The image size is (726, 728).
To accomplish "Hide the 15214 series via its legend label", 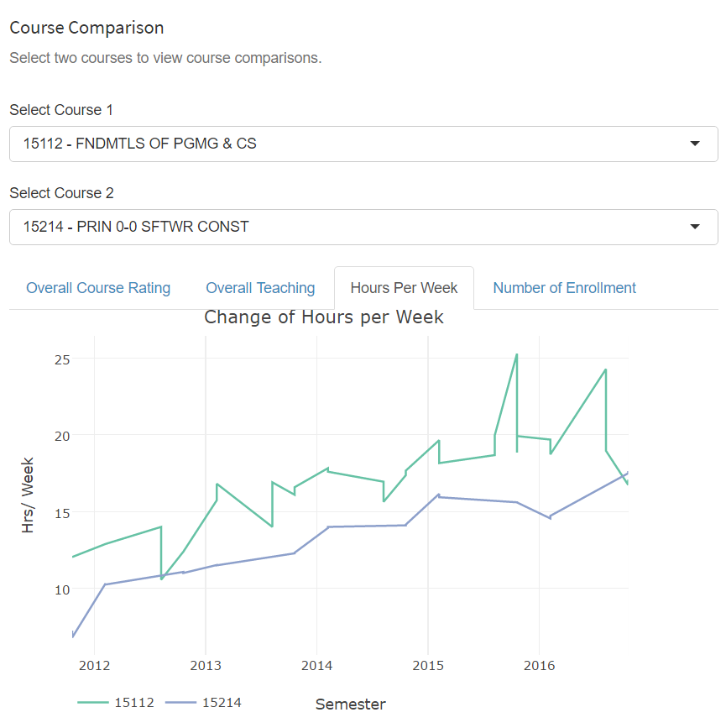I will click(222, 703).
